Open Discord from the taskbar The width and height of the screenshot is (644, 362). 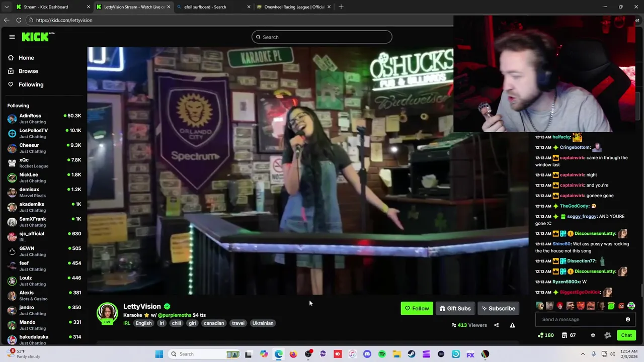pos(367,354)
